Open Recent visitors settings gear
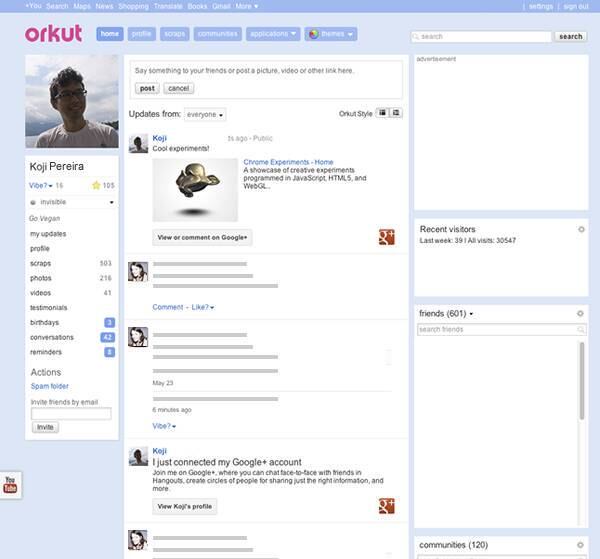Screen dimensions: 600x559 pyautogui.click(x=581, y=229)
